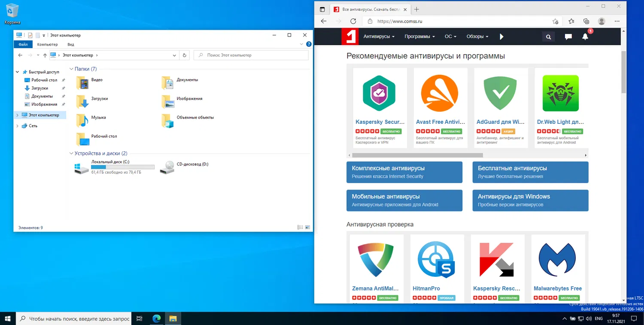The height and width of the screenshot is (325, 644).
Task: Collapse the Устройства и диски (2) group
Action: point(71,153)
